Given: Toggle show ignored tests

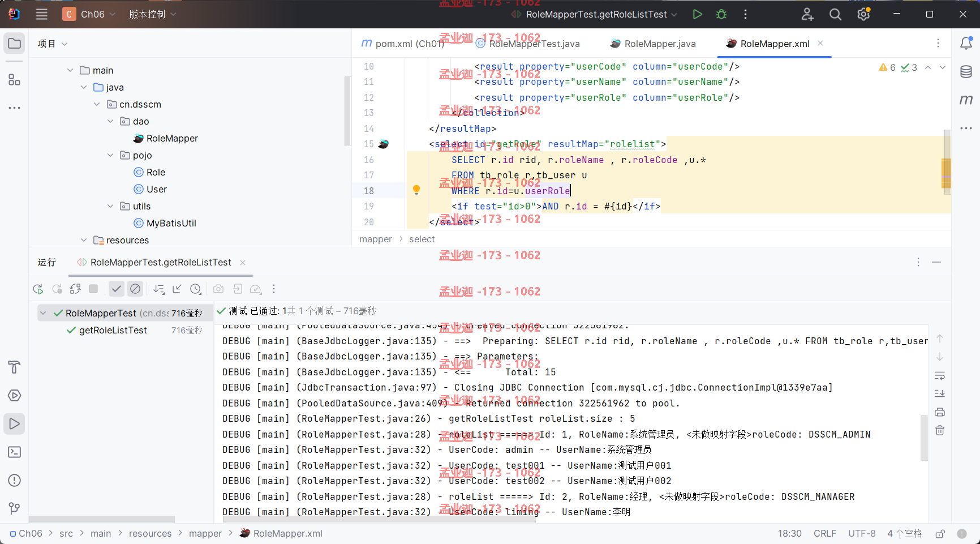Looking at the screenshot, I should click(x=135, y=289).
